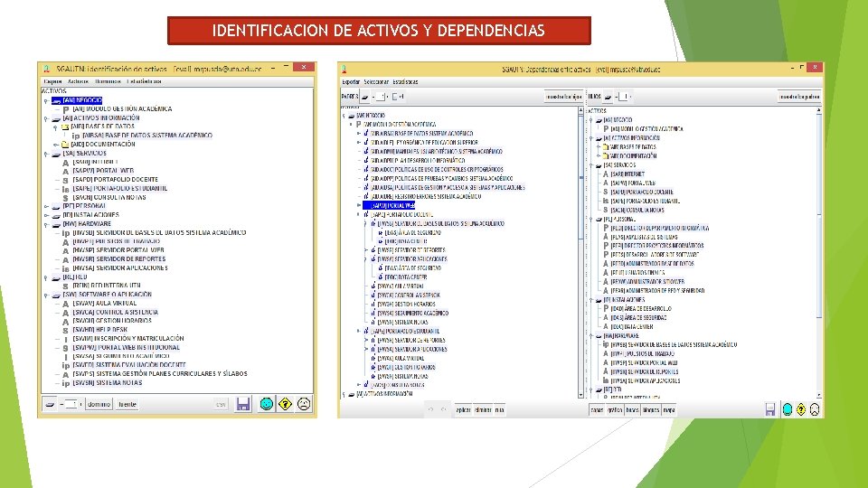Click the save disk icon in identificación de activos window
The height and width of the screenshot is (488, 868).
[242, 404]
